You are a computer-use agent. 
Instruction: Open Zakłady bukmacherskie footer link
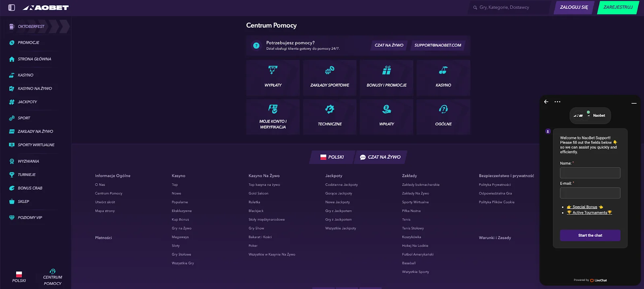pos(421,185)
